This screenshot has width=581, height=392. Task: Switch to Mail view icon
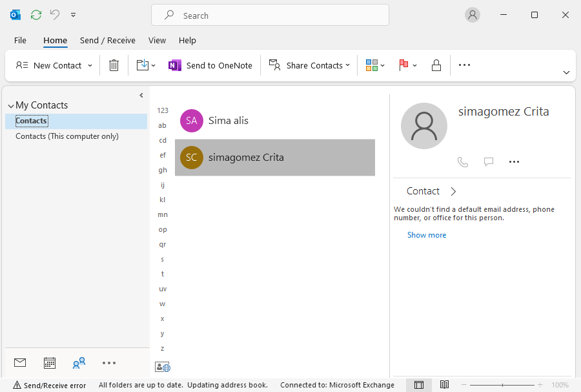click(20, 363)
